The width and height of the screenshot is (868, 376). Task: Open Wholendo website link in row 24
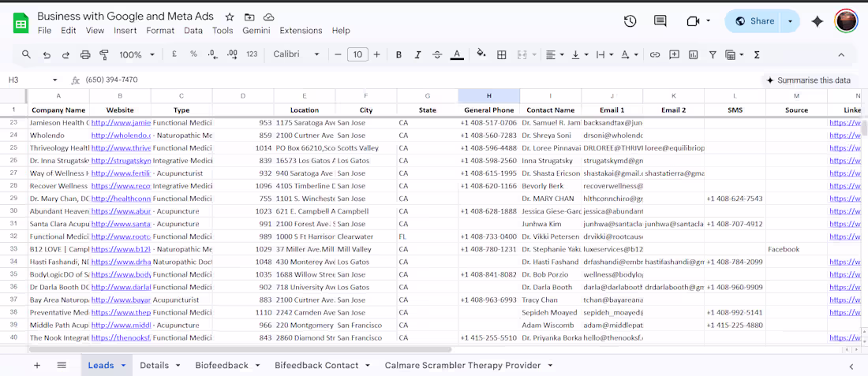click(121, 135)
